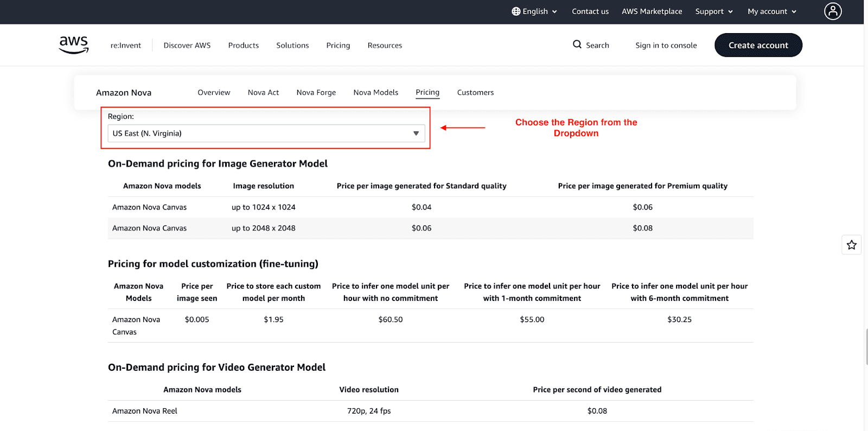This screenshot has width=868, height=431.
Task: Click the page vertical scrollbar
Action: click(866, 347)
